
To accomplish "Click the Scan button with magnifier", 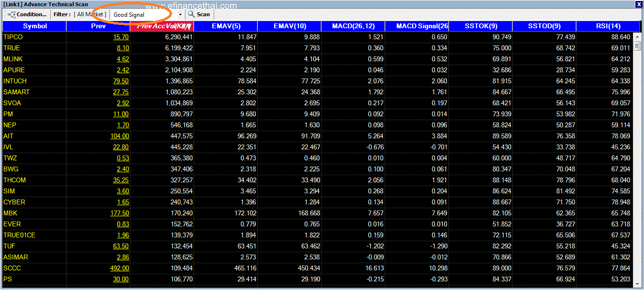I will pyautogui.click(x=199, y=14).
